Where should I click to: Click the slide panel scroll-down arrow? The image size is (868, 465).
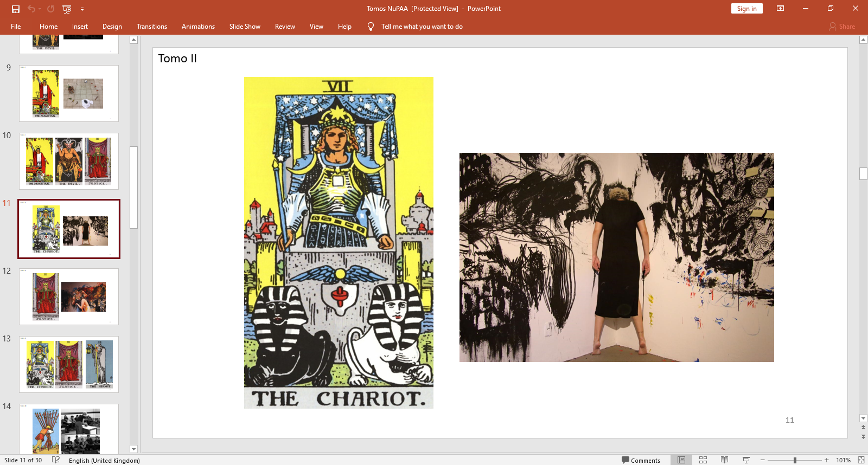tap(134, 449)
